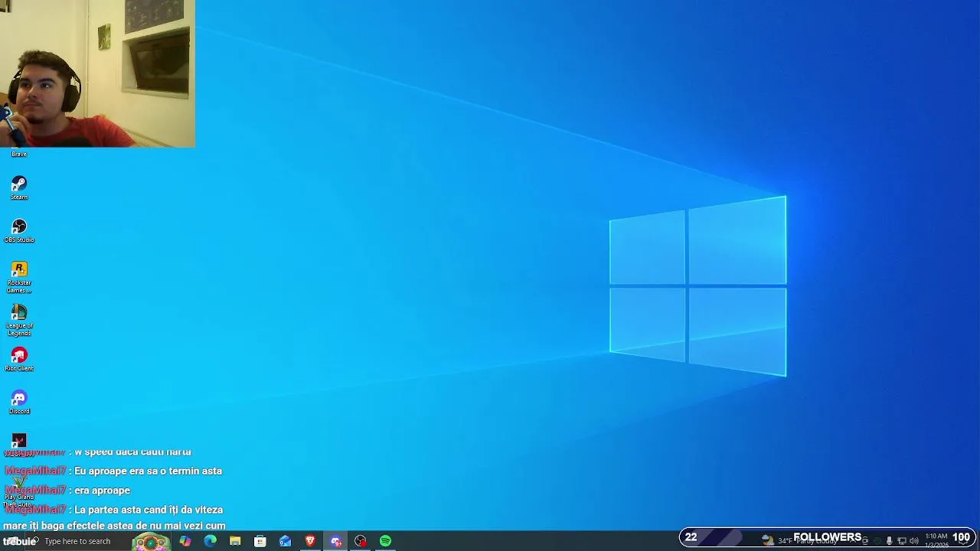Open the Steam desktop shortcut

19,187
